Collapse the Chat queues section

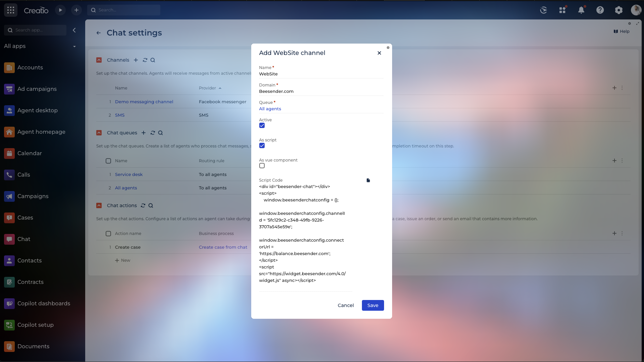point(99,133)
